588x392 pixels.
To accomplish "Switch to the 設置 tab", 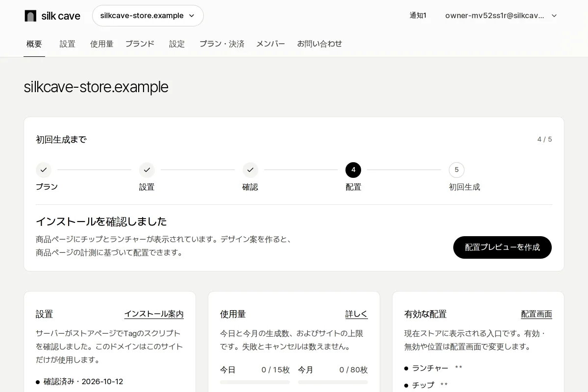I will point(68,44).
